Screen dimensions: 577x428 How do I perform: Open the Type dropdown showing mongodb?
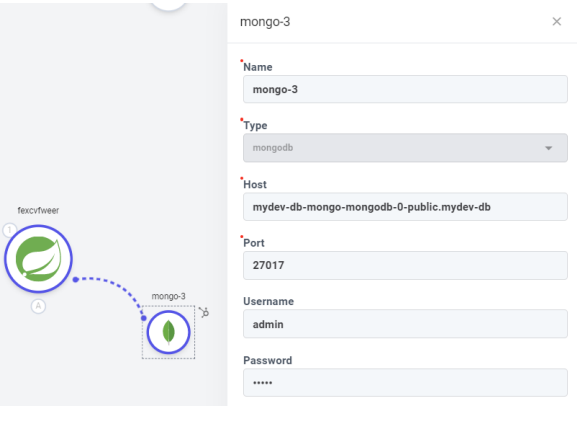pyautogui.click(x=405, y=148)
